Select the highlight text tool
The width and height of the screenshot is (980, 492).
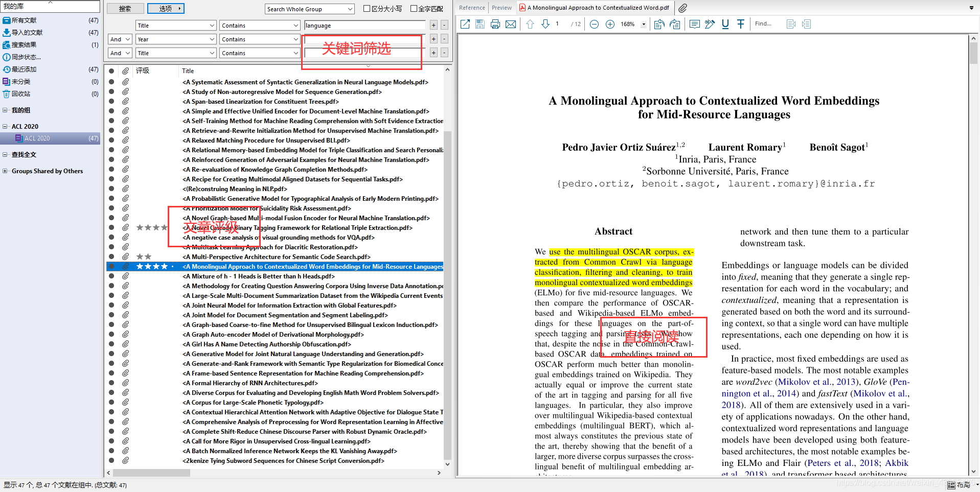coord(710,24)
